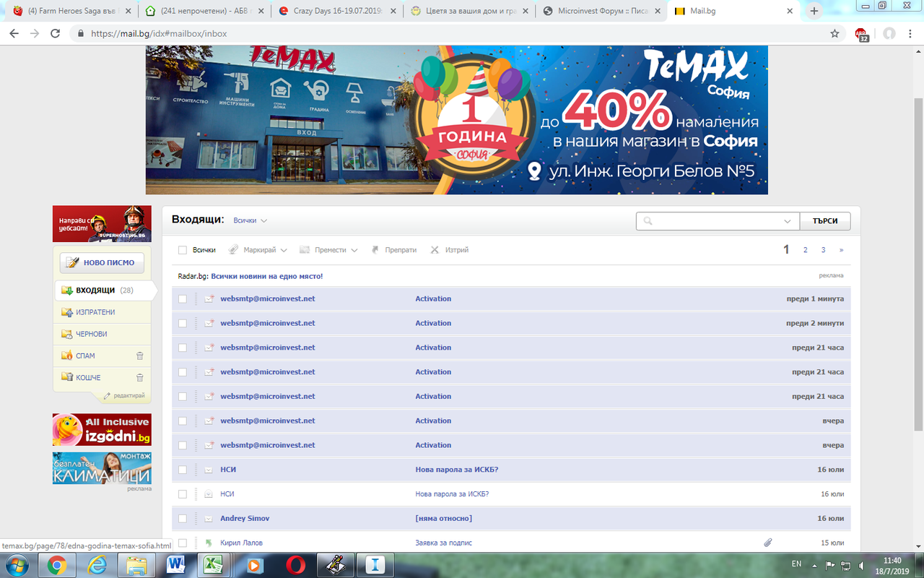
Task: Open the Opera browser from the taskbar
Action: (295, 565)
